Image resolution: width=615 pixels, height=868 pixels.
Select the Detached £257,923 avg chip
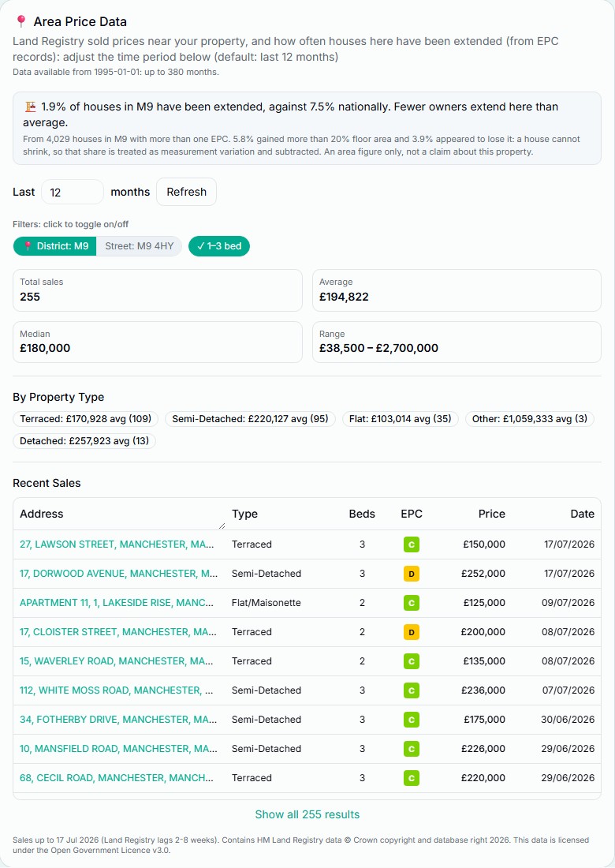pos(84,441)
